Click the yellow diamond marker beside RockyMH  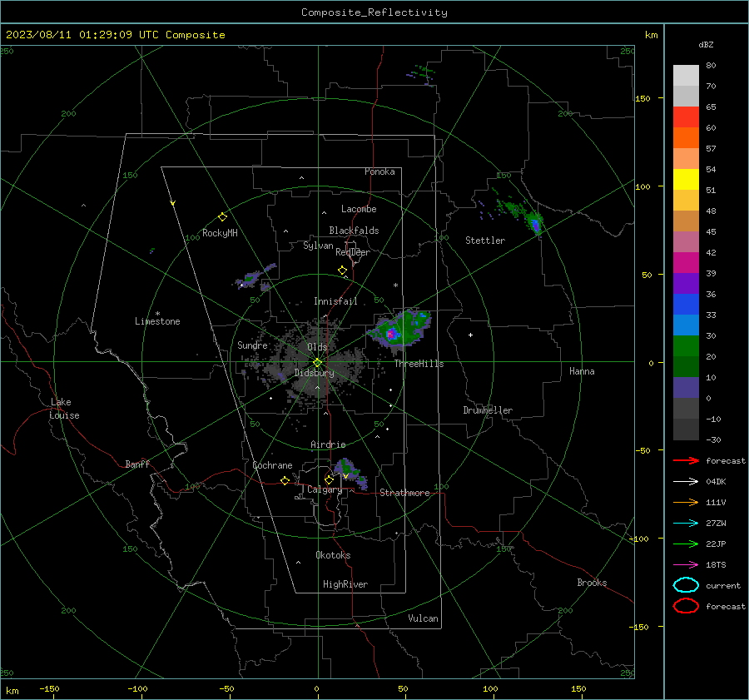pos(222,217)
